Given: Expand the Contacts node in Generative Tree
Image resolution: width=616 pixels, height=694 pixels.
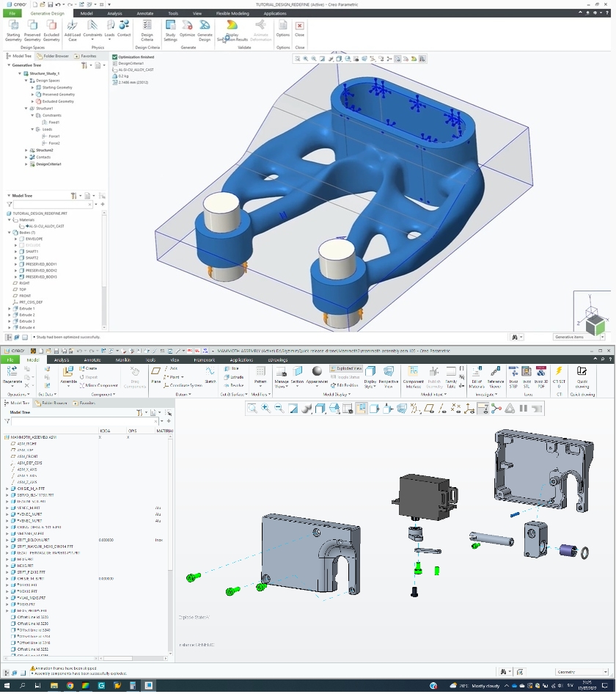Looking at the screenshot, I should point(26,157).
